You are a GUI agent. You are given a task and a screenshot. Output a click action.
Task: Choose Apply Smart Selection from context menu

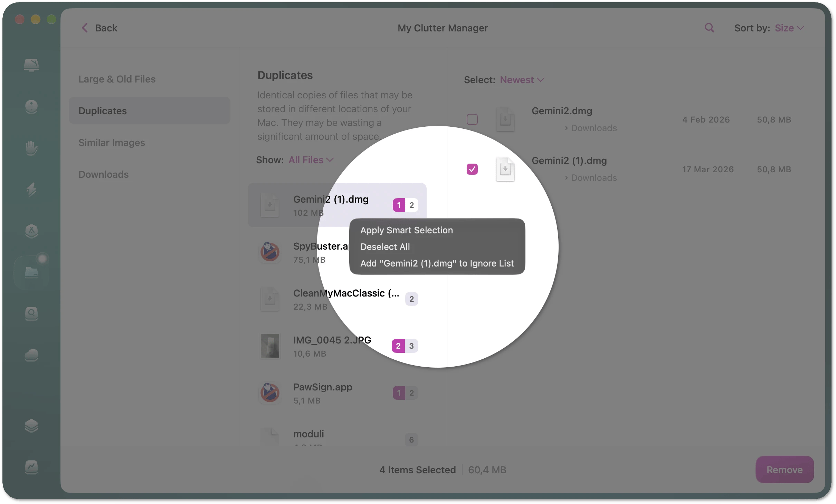click(437, 230)
